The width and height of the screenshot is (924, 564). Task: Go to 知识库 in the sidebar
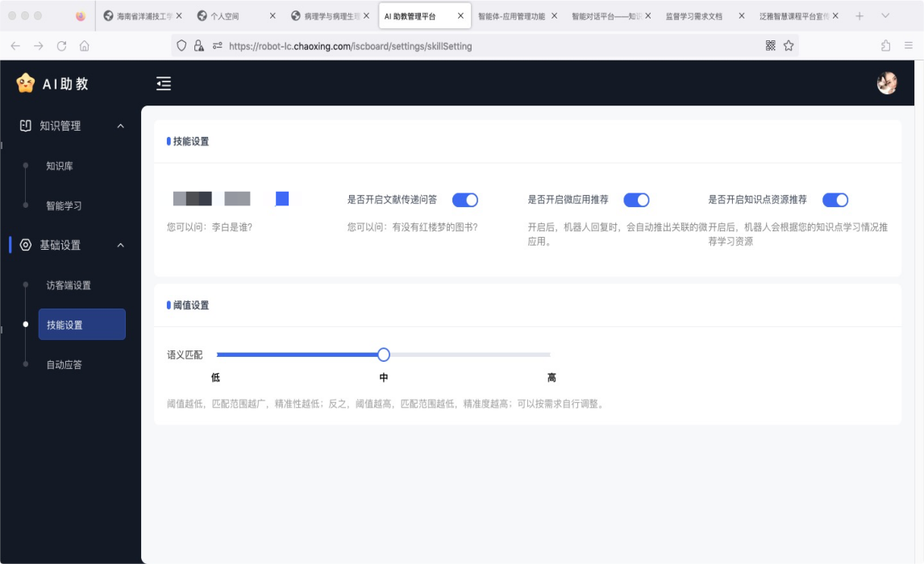click(x=60, y=166)
